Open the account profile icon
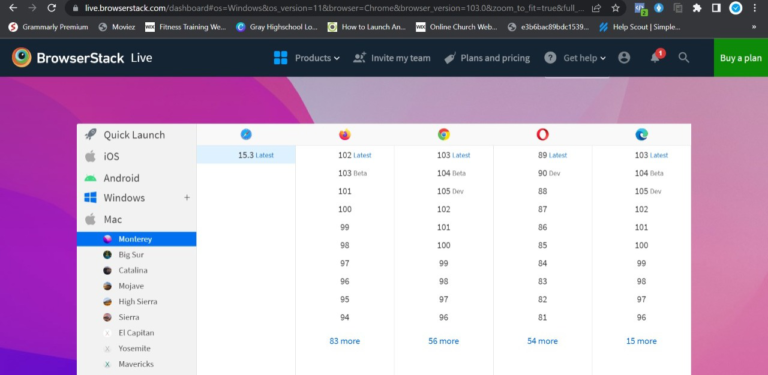768x375 pixels. 624,58
